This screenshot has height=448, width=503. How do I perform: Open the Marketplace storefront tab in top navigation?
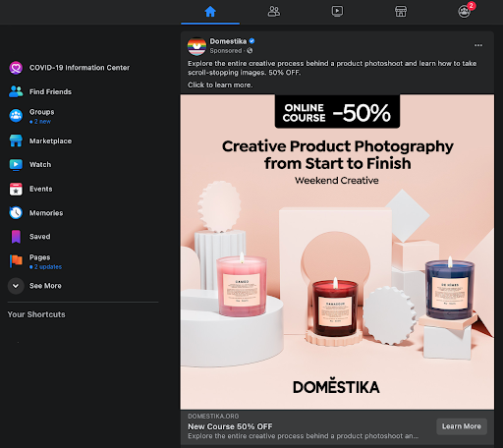401,12
